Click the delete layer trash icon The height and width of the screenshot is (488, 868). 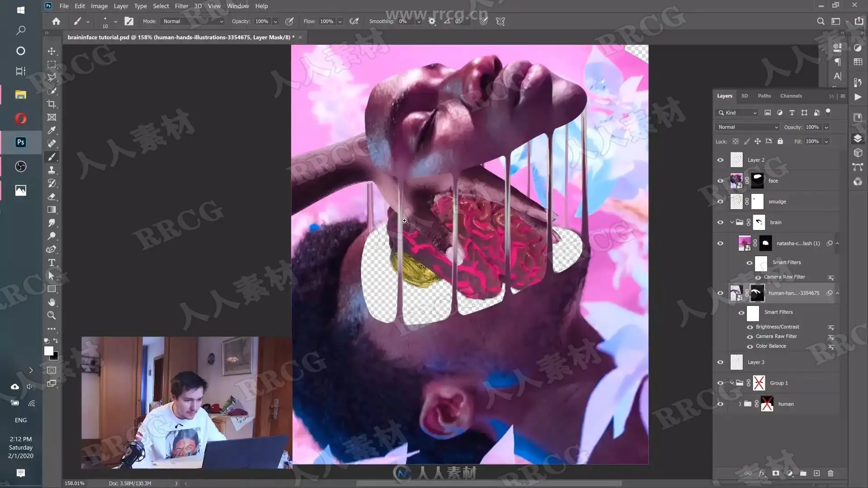click(x=830, y=473)
